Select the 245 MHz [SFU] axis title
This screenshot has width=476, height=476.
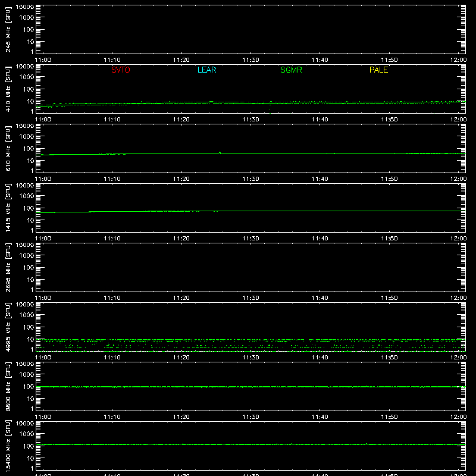(8, 29)
